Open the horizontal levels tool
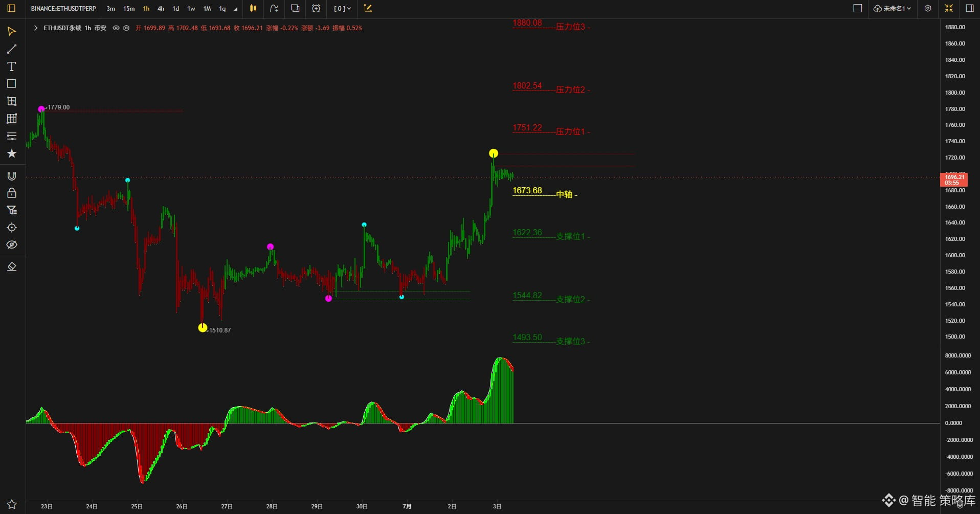980x514 pixels. (x=12, y=136)
